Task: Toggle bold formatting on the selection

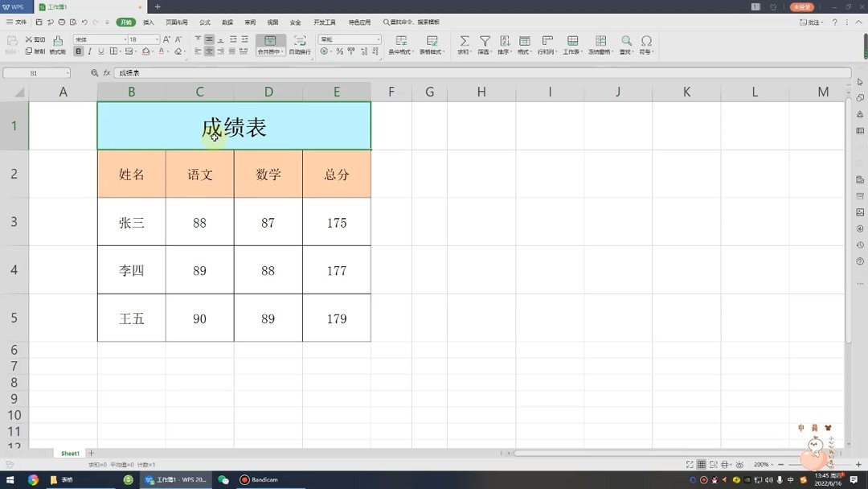Action: (77, 51)
